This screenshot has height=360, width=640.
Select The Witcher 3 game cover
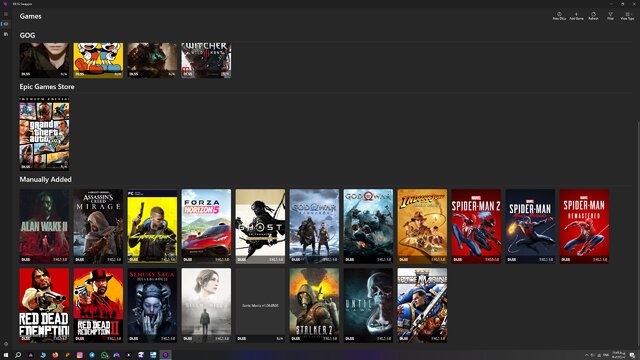coord(206,60)
